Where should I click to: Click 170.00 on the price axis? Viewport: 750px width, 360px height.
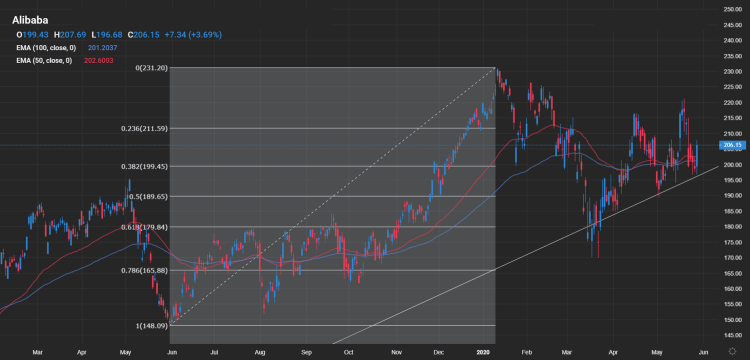732,258
